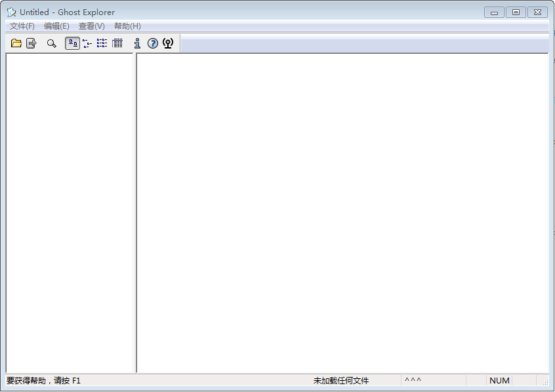The width and height of the screenshot is (555, 392).
Task: Click the empty right file list pane
Action: 341,210
